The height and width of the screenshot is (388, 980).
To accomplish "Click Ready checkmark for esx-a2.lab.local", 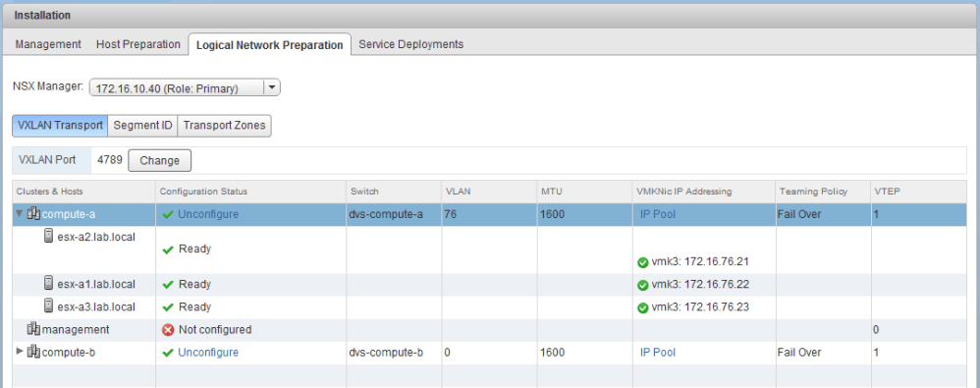I will [168, 249].
